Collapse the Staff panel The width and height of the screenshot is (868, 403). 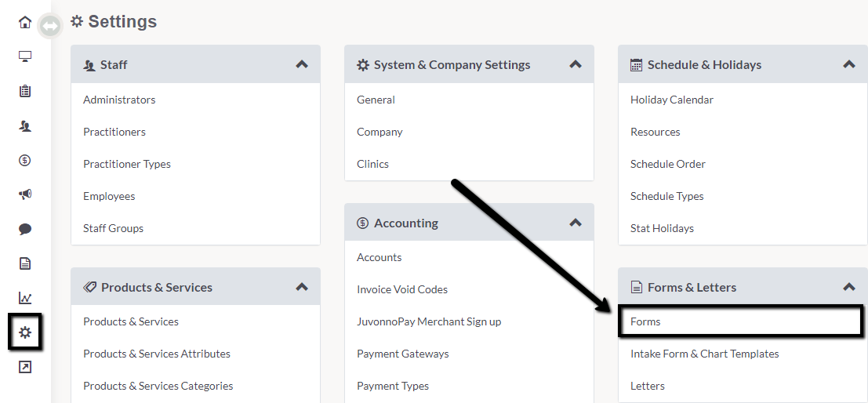302,64
